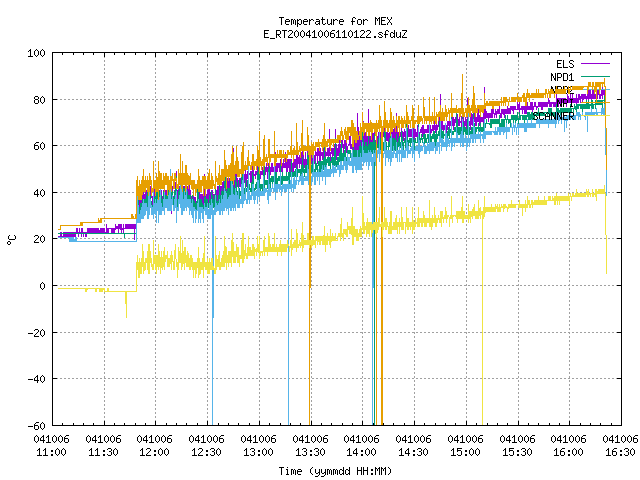Click the positive 40 y-axis tick label
Image resolution: width=640 pixels, height=480 pixels.
tap(39, 193)
